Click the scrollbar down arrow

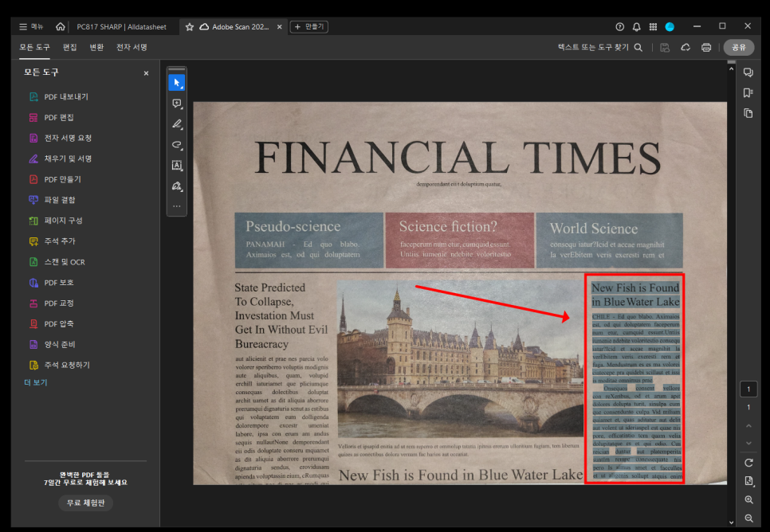pos(731,522)
